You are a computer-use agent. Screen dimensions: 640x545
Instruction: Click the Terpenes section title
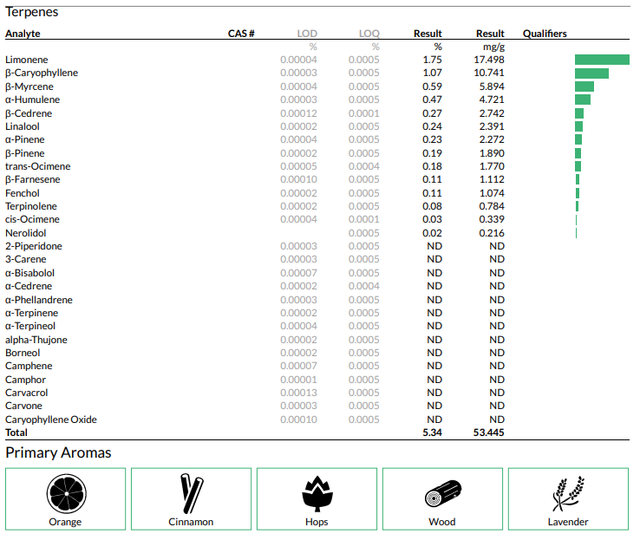pyautogui.click(x=32, y=12)
